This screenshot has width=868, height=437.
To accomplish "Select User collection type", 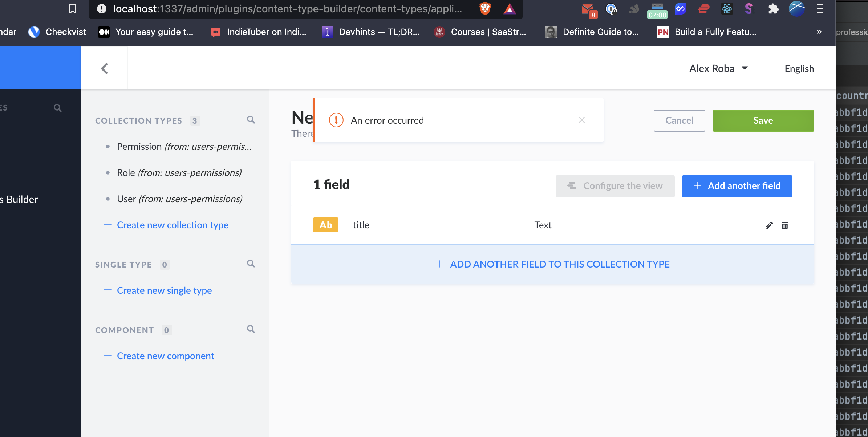I will 180,199.
